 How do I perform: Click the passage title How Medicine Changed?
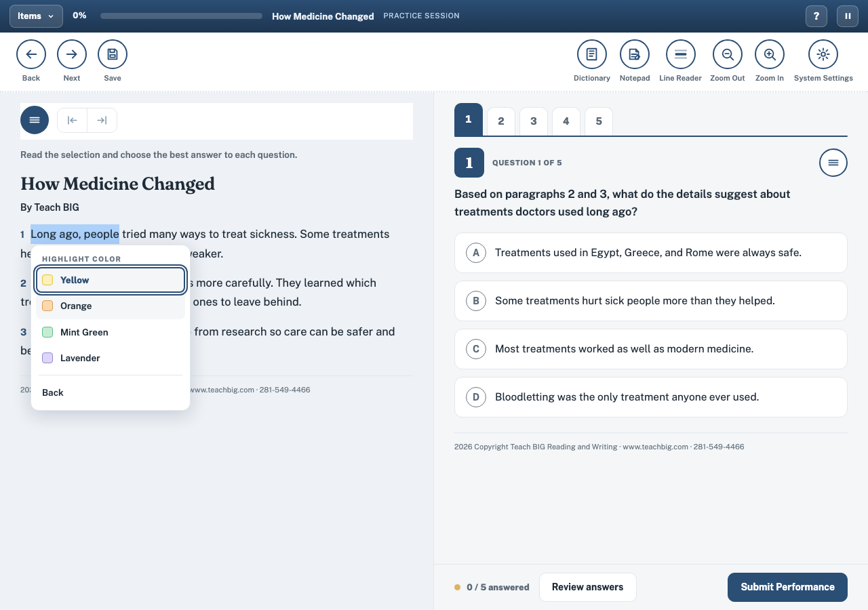coord(118,184)
